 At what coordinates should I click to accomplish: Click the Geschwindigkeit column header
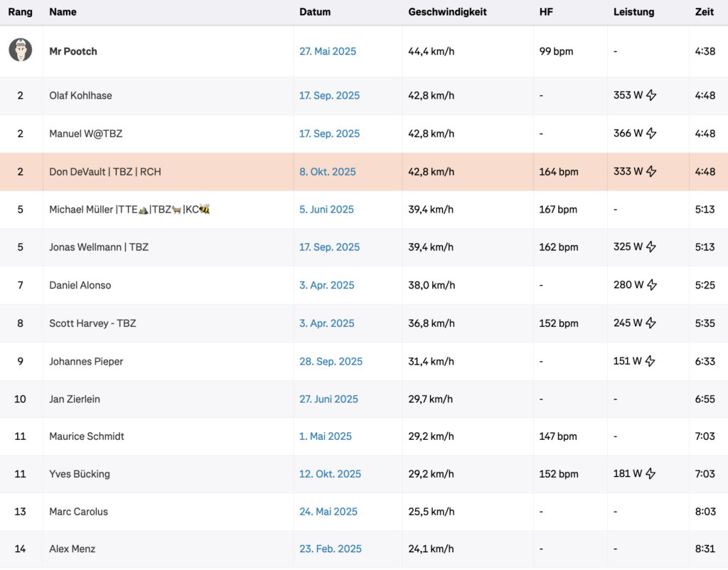point(447,12)
